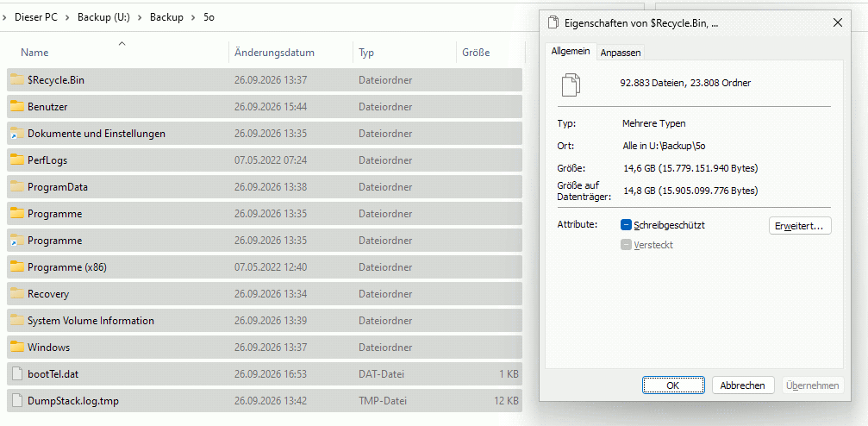
Task: Select the ProgramData folder name
Action: pos(58,186)
